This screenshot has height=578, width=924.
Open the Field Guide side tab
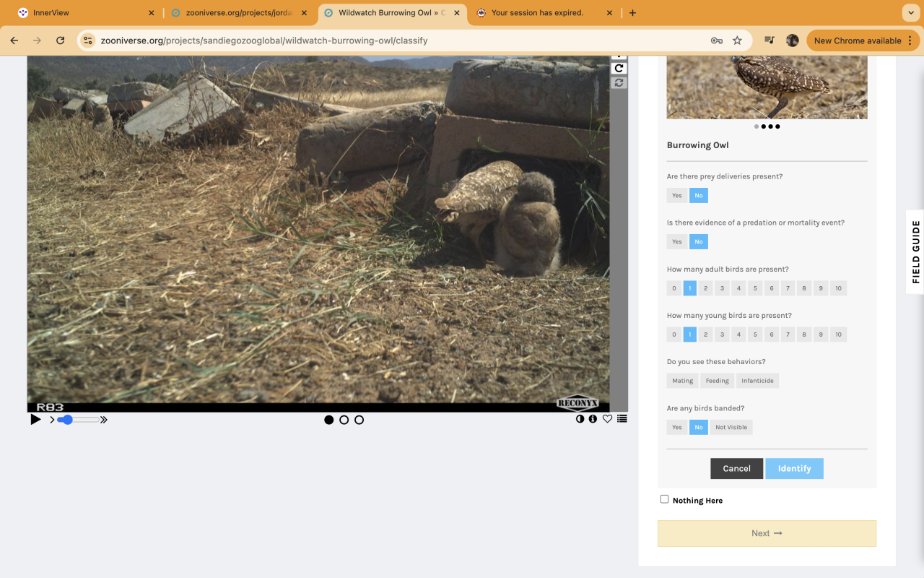pos(915,252)
